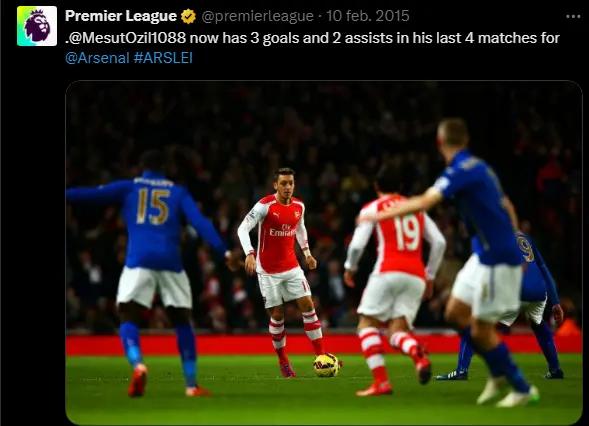Click the blue jersey number 15
589x426 pixels.
coord(153,206)
